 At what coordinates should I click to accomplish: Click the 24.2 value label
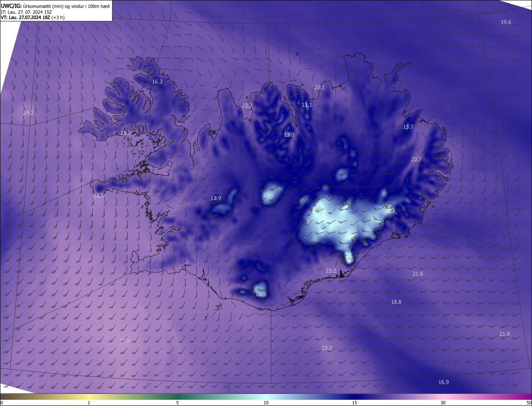pyautogui.click(x=28, y=113)
